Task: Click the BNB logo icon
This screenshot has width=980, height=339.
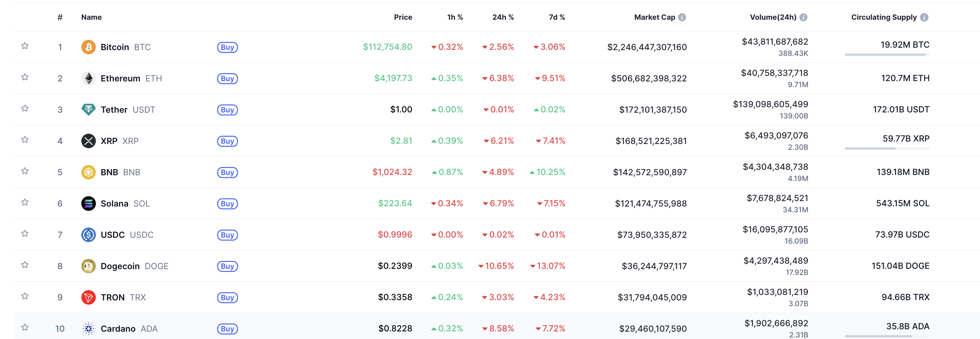Action: tap(88, 172)
